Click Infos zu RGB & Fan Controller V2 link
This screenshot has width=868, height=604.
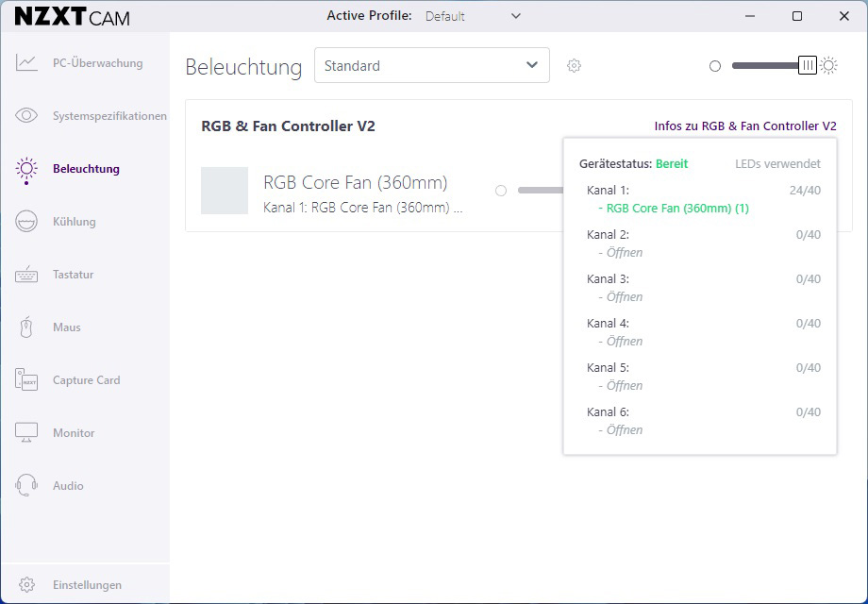pyautogui.click(x=745, y=126)
